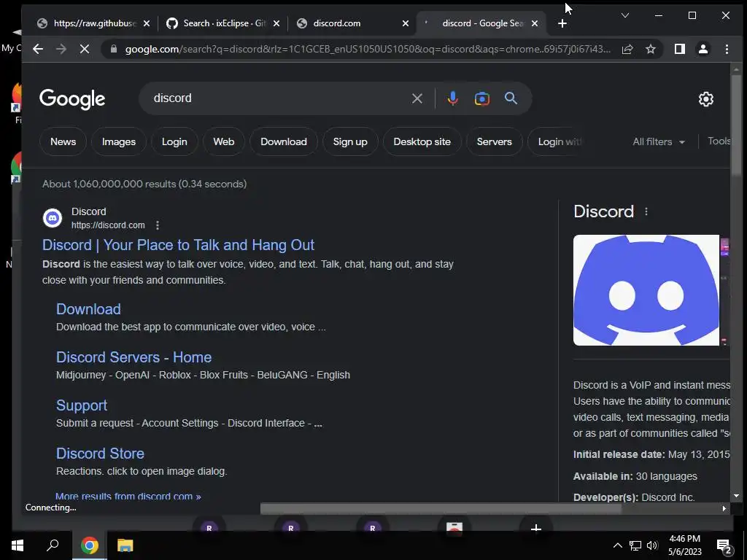
Task: Open the Discord Store link
Action: coord(100,454)
